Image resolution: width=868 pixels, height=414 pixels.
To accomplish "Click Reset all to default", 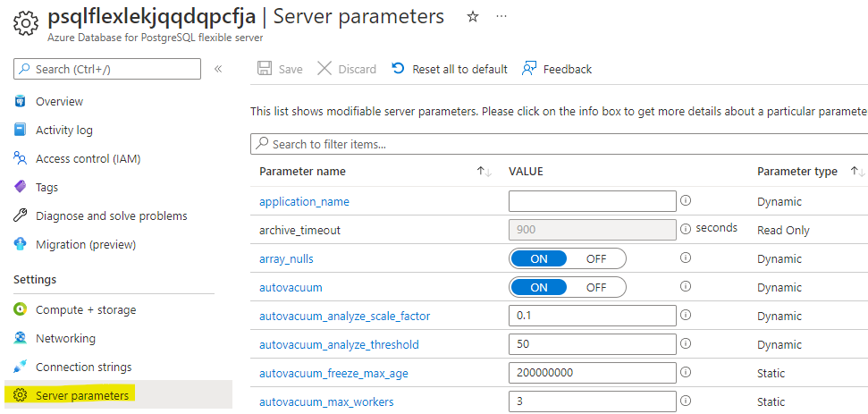I will pos(450,69).
